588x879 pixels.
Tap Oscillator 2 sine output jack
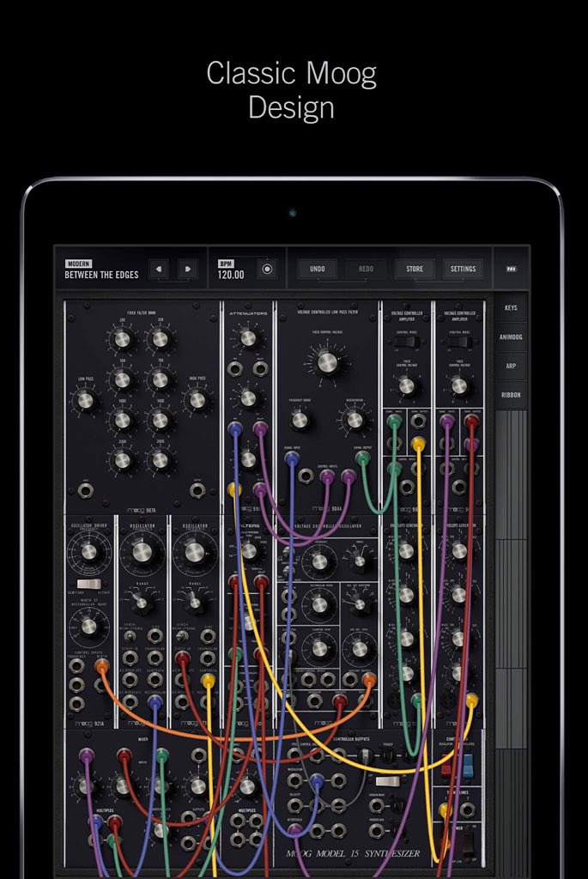[x=208, y=637]
